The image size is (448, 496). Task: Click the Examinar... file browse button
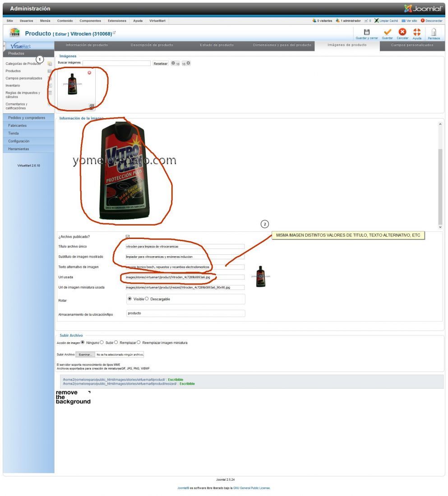85,354
